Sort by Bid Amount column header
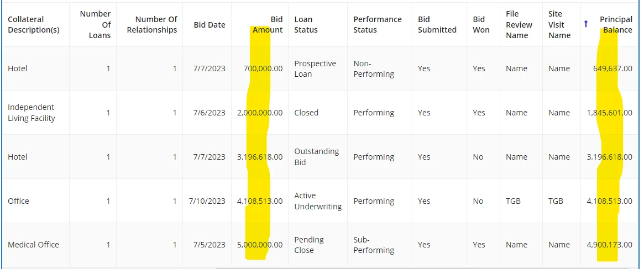The height and width of the screenshot is (269, 644). click(268, 25)
